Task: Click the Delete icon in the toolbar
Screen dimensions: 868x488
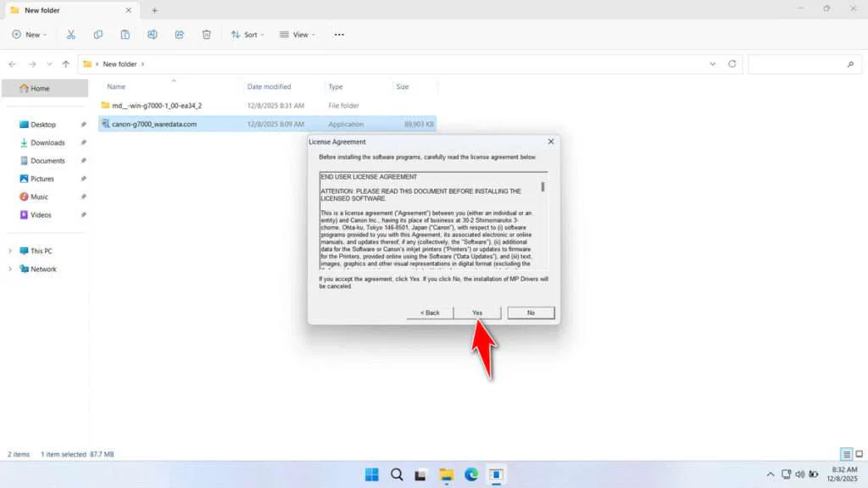Action: point(206,35)
